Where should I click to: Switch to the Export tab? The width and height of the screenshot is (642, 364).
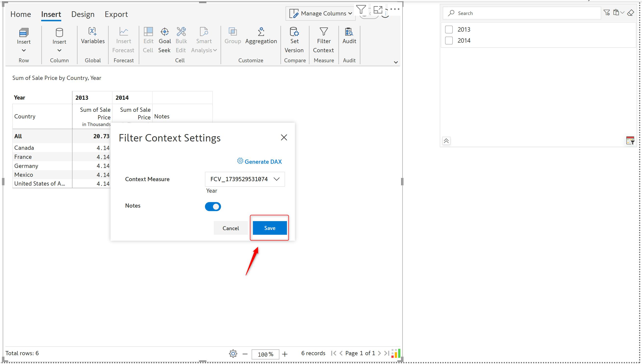[116, 14]
